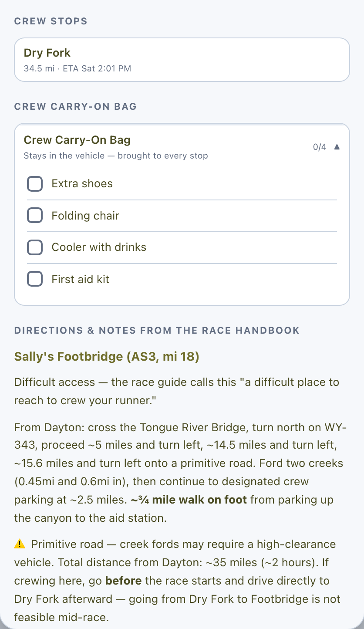Click the bold Crew Carry-On Bag card title
Image resolution: width=364 pixels, height=629 pixels.
click(77, 140)
